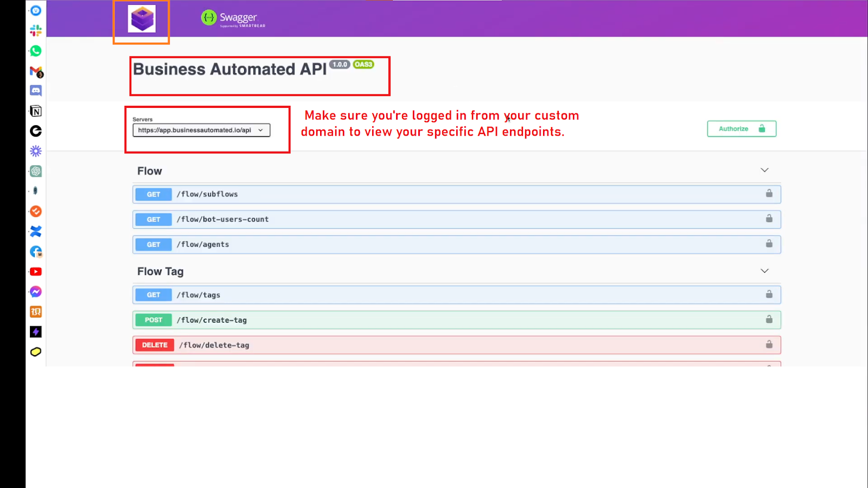Open Messenger from the sidebar
This screenshot has height=488, width=868.
[36, 292]
